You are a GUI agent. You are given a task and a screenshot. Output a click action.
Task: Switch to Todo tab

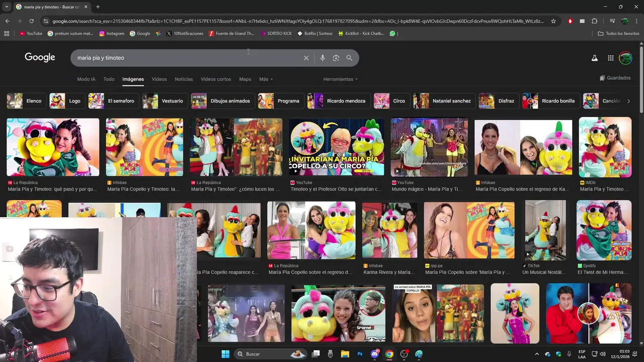point(109,79)
